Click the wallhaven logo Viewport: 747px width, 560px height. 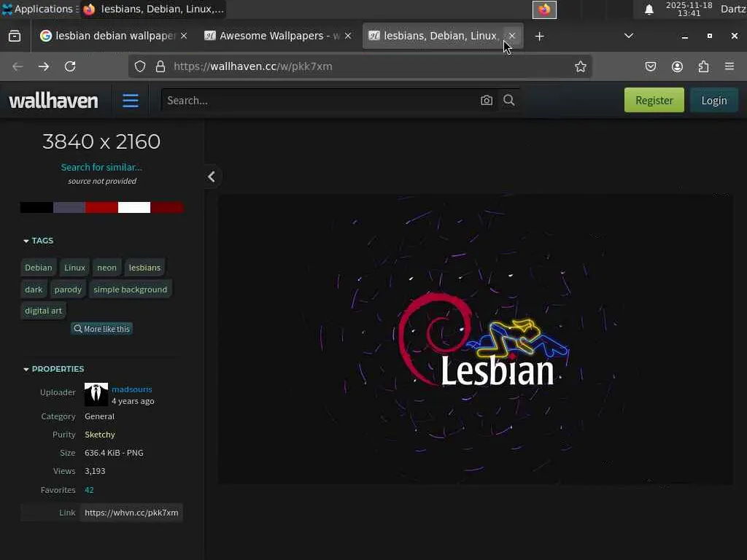coord(54,101)
